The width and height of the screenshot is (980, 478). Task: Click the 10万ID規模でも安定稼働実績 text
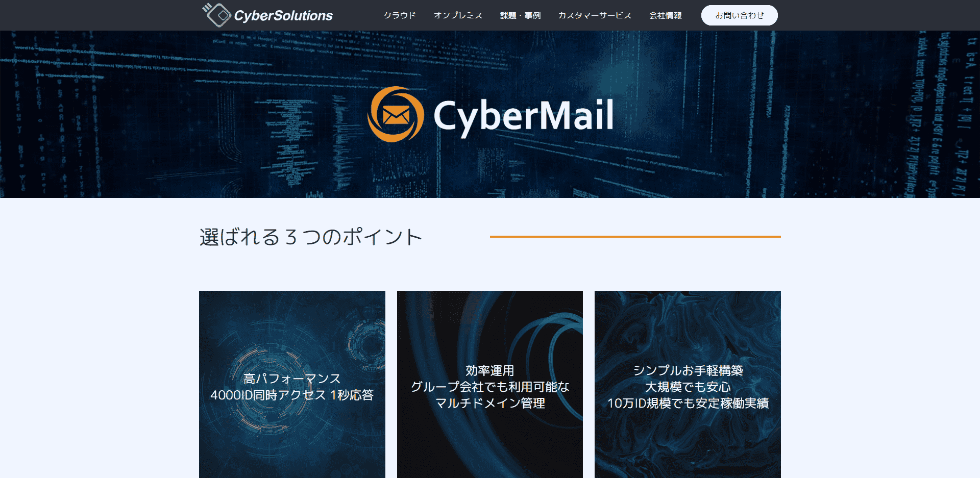click(688, 404)
